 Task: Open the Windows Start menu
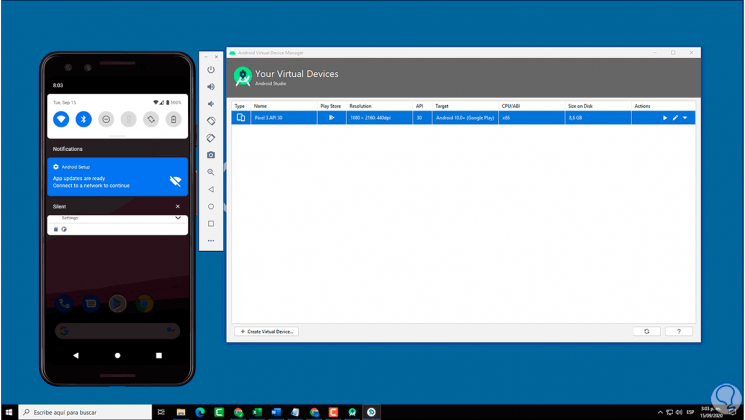[x=9, y=412]
